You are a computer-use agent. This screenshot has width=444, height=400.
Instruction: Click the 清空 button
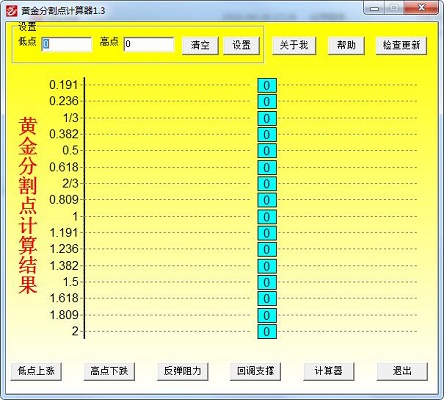[200, 45]
